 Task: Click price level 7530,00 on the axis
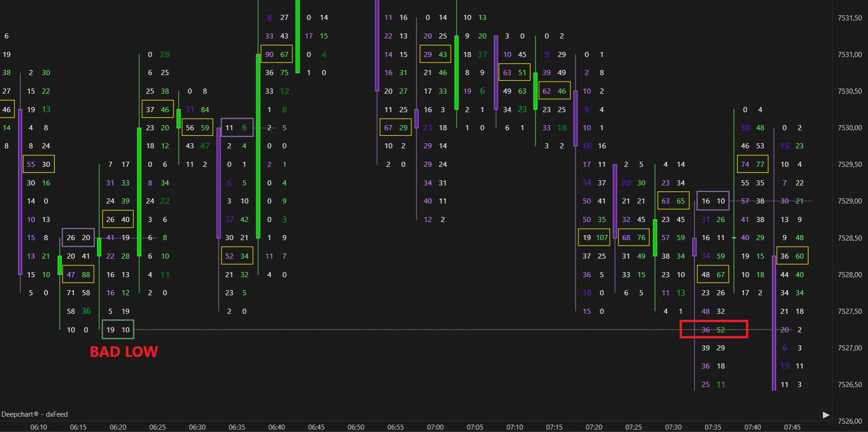point(850,128)
